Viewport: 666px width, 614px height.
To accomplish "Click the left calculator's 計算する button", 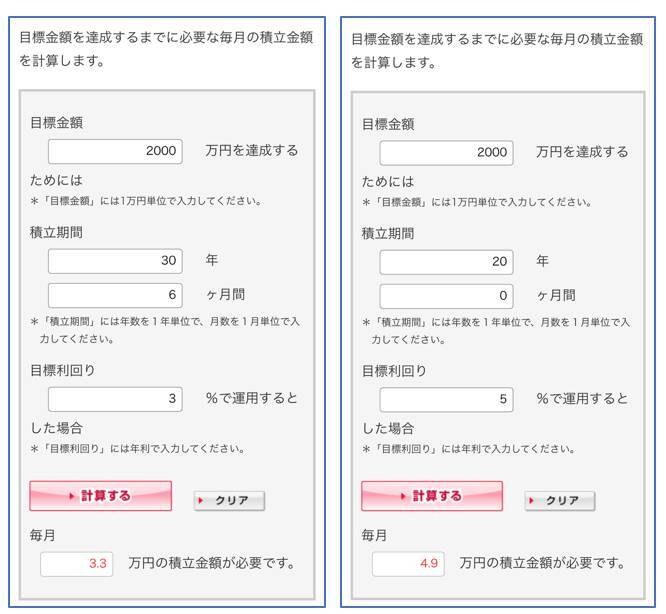I will pos(100,496).
